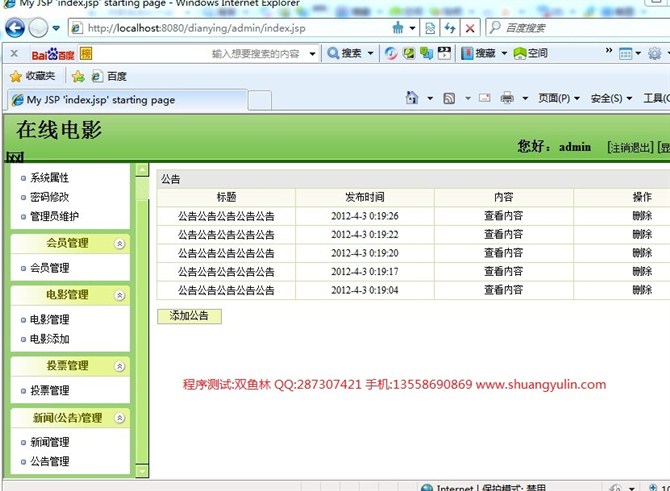
Task: Click the Refresh arrows button
Action: tap(450, 28)
